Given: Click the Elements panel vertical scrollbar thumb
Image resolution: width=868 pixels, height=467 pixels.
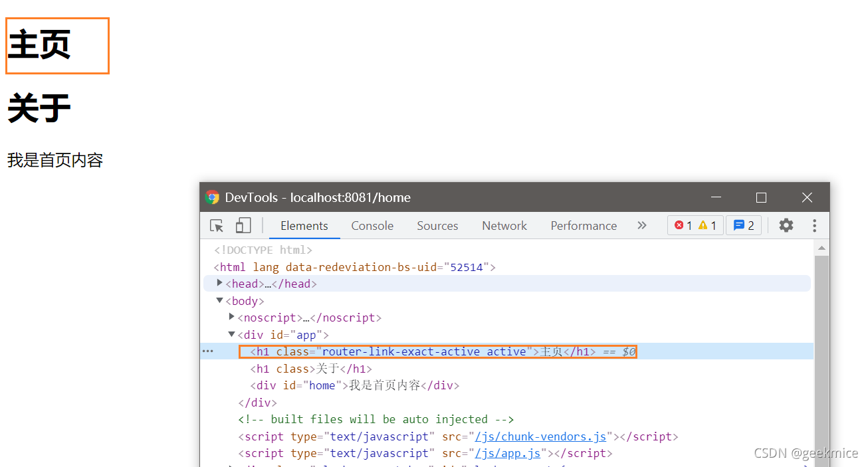Looking at the screenshot, I should (821, 361).
